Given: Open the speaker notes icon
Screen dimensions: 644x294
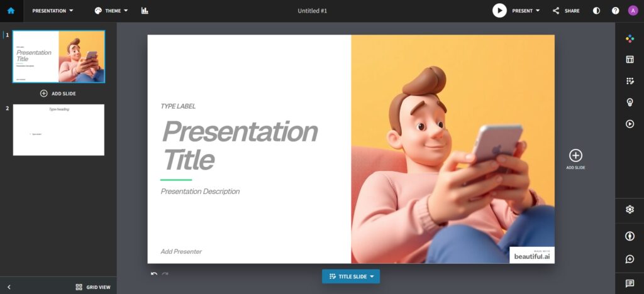Looking at the screenshot, I should (630, 283).
